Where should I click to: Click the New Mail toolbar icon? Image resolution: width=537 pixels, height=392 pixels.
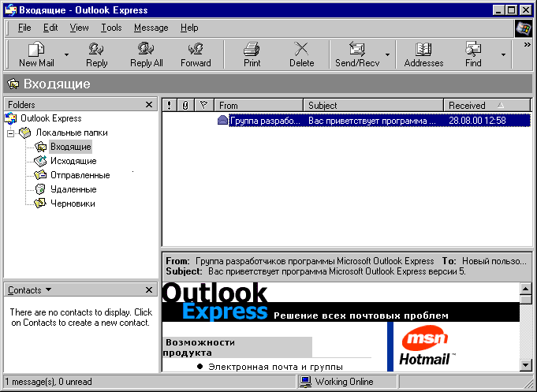coord(36,49)
